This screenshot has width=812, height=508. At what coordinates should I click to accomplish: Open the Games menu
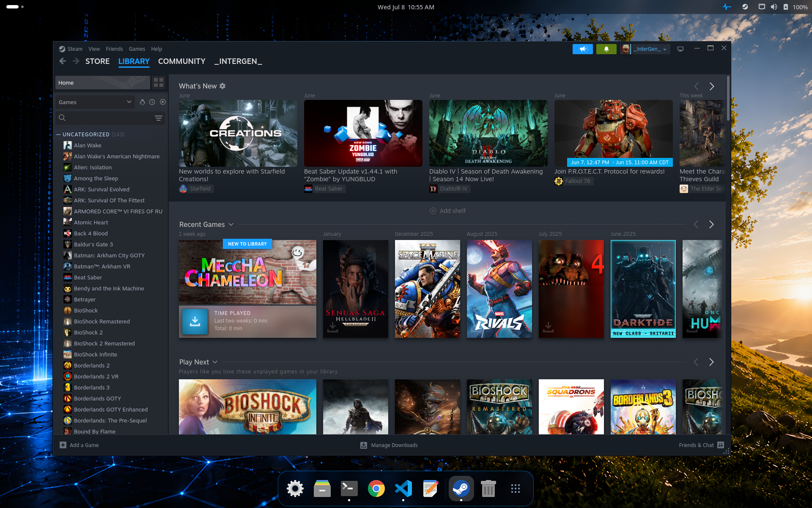coord(137,49)
